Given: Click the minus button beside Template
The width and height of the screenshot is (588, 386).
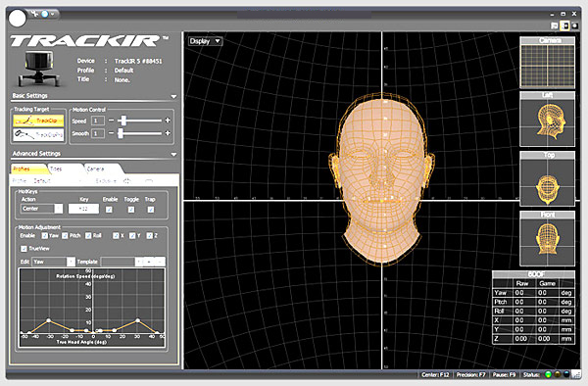Looking at the screenshot, I should [x=160, y=262].
